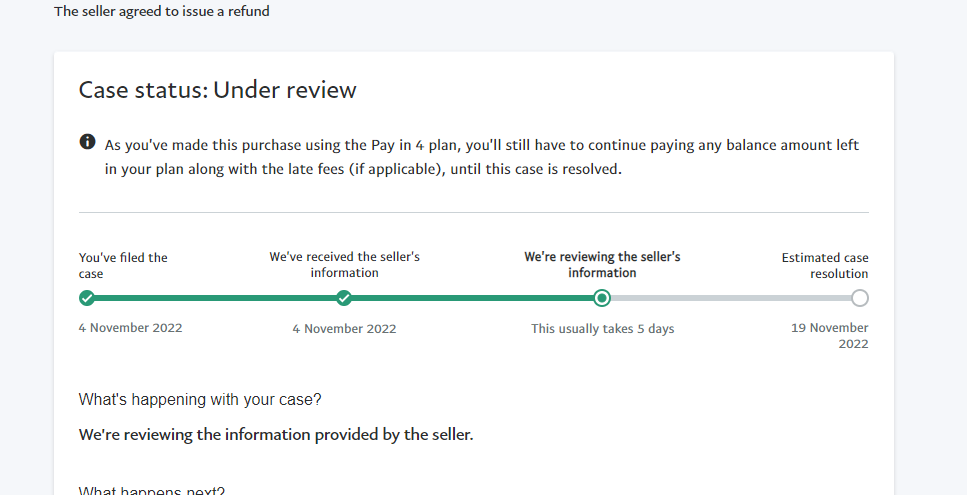967x495 pixels.
Task: Click the "19 November 2022" resolution date
Action: click(830, 336)
